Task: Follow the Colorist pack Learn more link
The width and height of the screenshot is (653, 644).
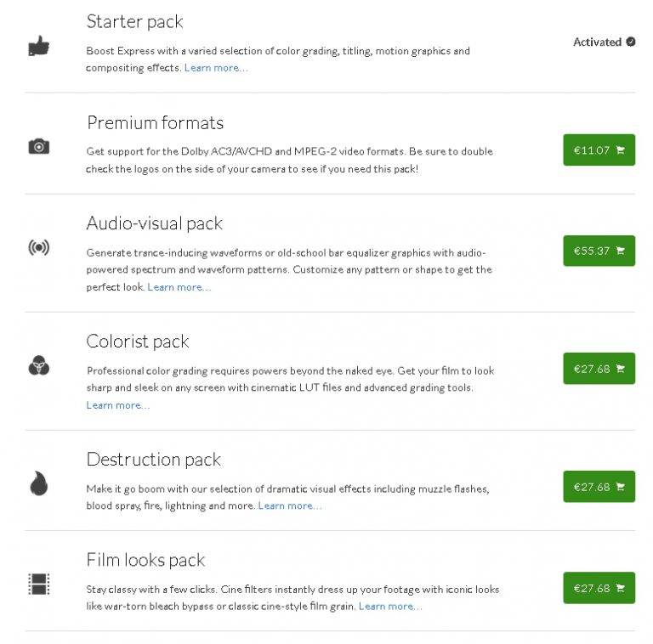Action: click(x=117, y=405)
